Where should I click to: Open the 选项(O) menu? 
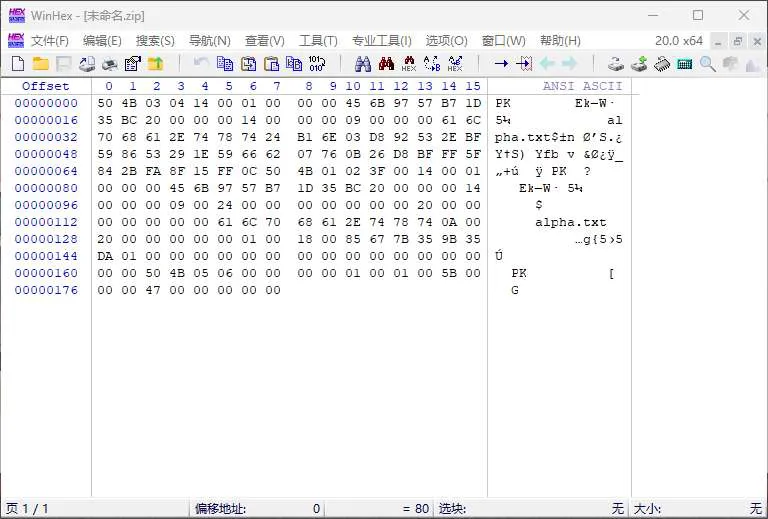coord(446,41)
